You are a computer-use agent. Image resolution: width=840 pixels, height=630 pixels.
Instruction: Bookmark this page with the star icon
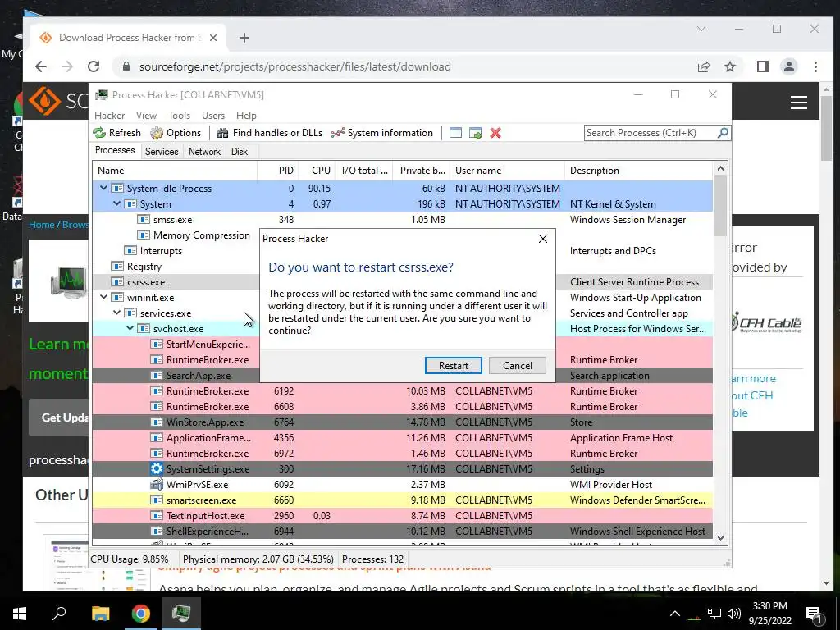pos(730,66)
